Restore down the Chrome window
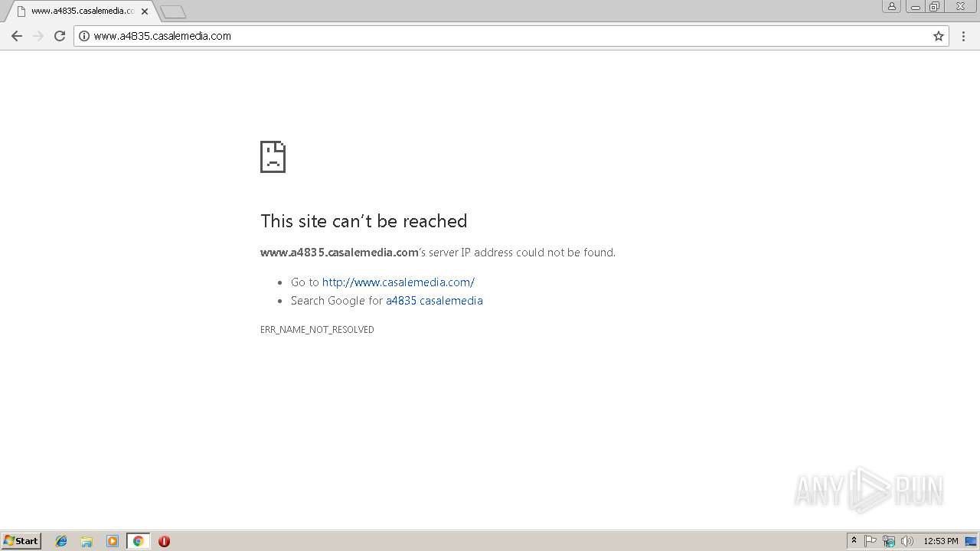 [x=935, y=6]
